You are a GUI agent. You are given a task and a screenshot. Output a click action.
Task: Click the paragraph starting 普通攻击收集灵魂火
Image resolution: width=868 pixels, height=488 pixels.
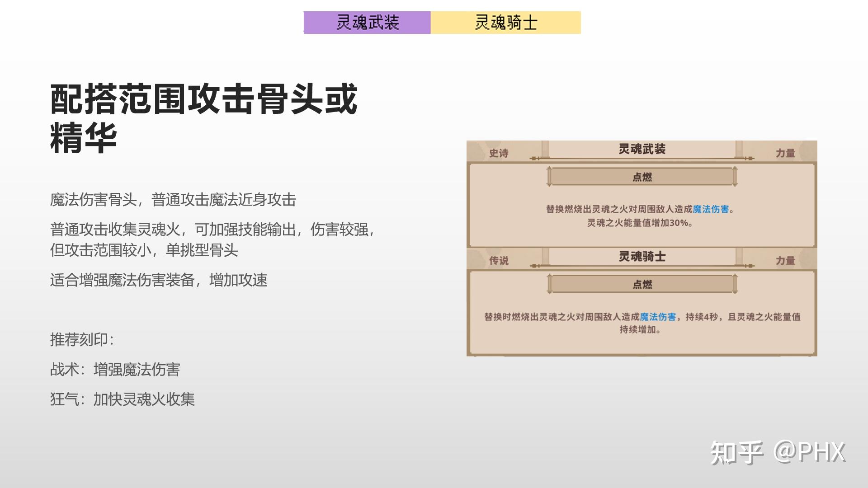coord(212,239)
